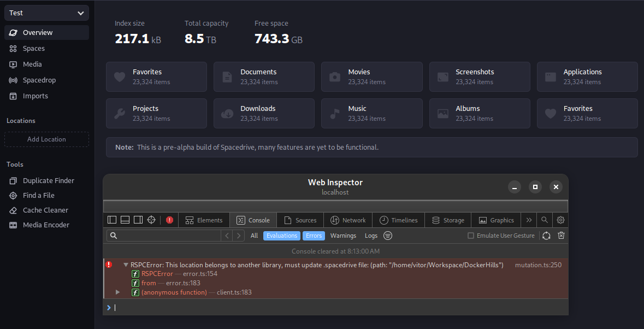Click the Add Location button
644x329 pixels.
pos(46,139)
